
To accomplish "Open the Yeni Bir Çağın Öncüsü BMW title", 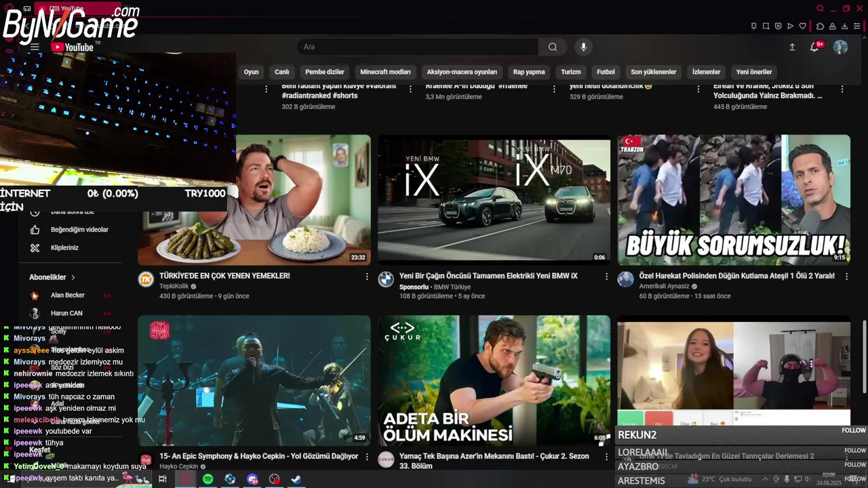I will 488,276.
